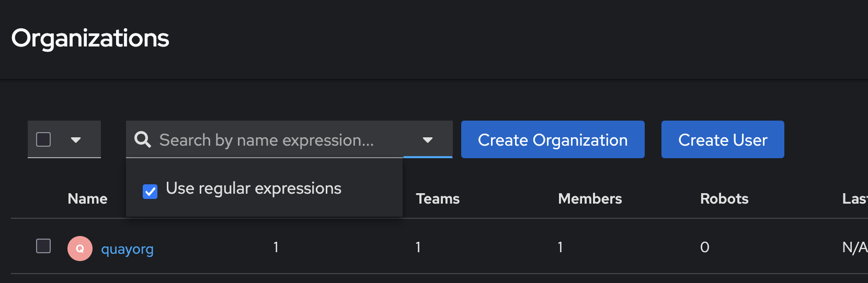
Task: Select the quayorg row checkbox
Action: [x=43, y=246]
